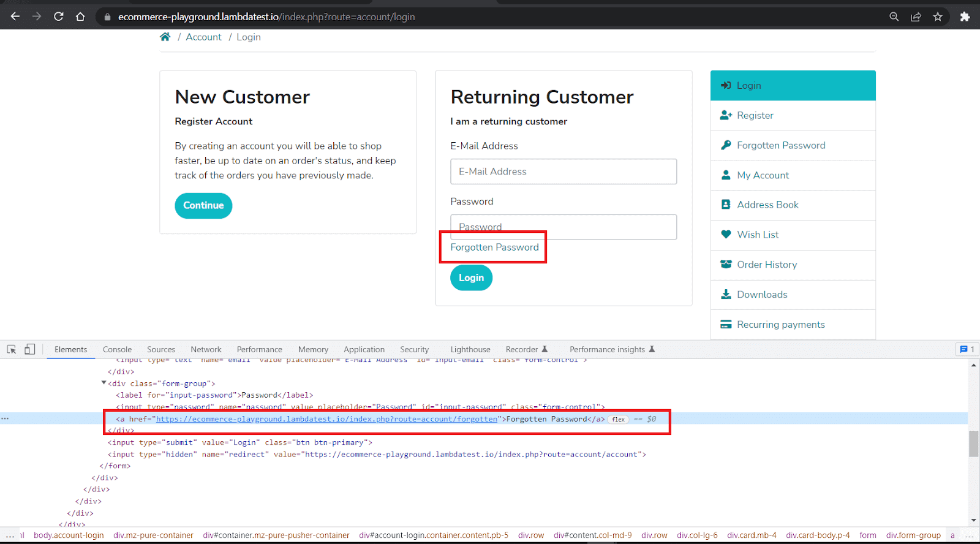Open DevTools issues message counter
This screenshot has height=544, width=980.
(967, 349)
